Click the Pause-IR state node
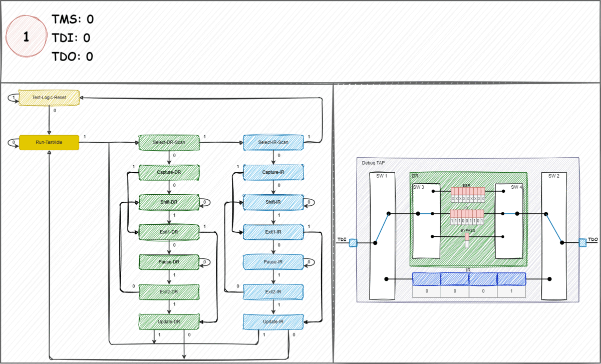601x364 pixels. tap(273, 261)
